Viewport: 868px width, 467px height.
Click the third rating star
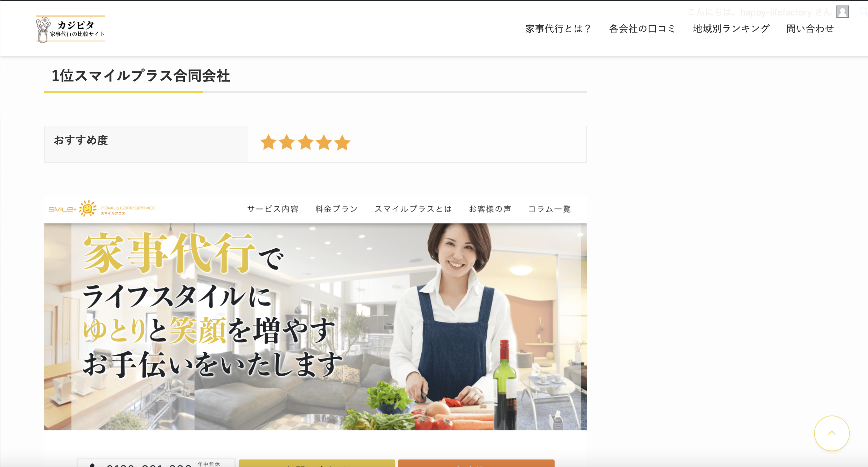click(305, 143)
